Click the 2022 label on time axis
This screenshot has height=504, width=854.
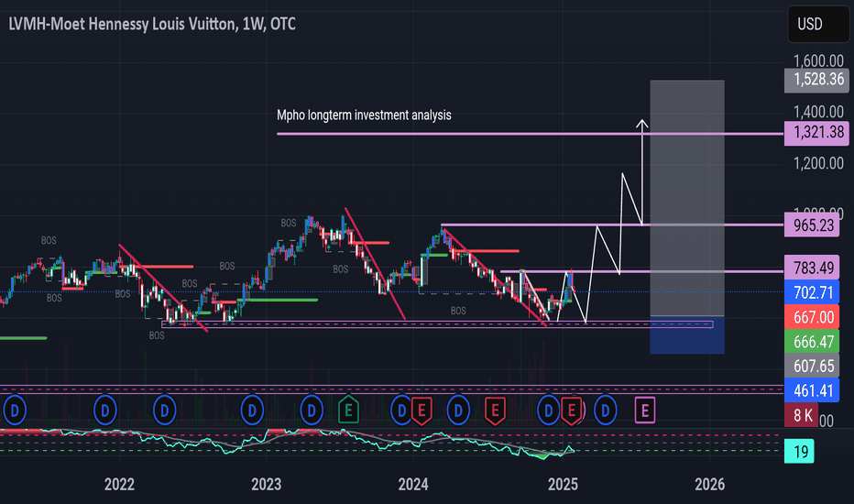pos(119,484)
